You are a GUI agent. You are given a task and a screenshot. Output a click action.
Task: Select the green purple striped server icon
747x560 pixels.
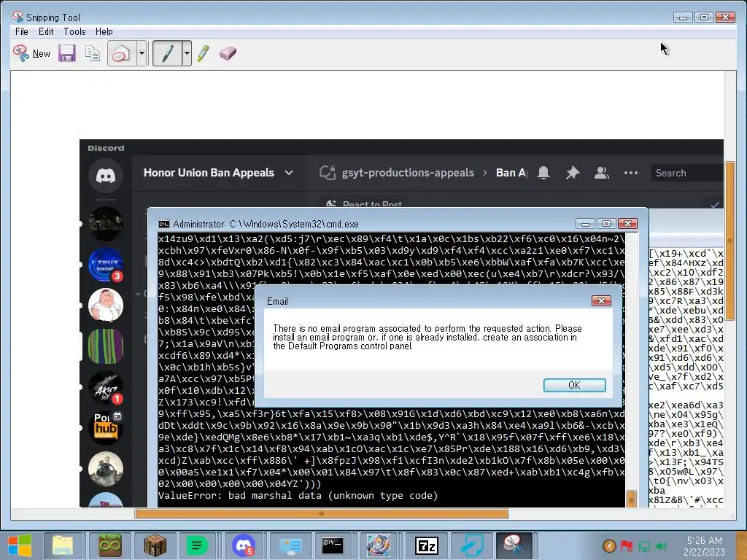pyautogui.click(x=106, y=346)
